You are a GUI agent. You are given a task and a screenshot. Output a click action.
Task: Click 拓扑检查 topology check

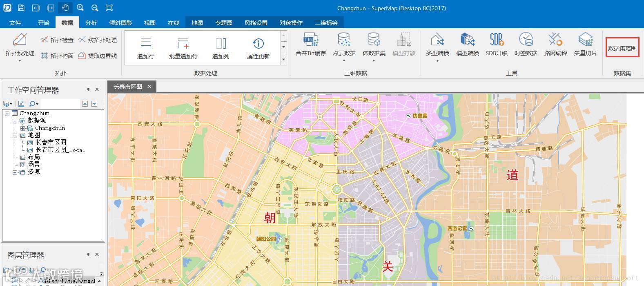tap(57, 40)
